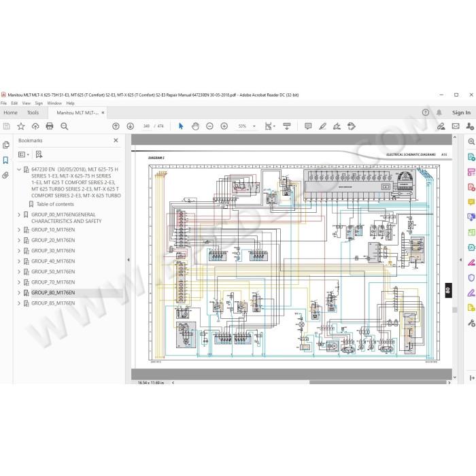Click the page number input field

(146, 126)
